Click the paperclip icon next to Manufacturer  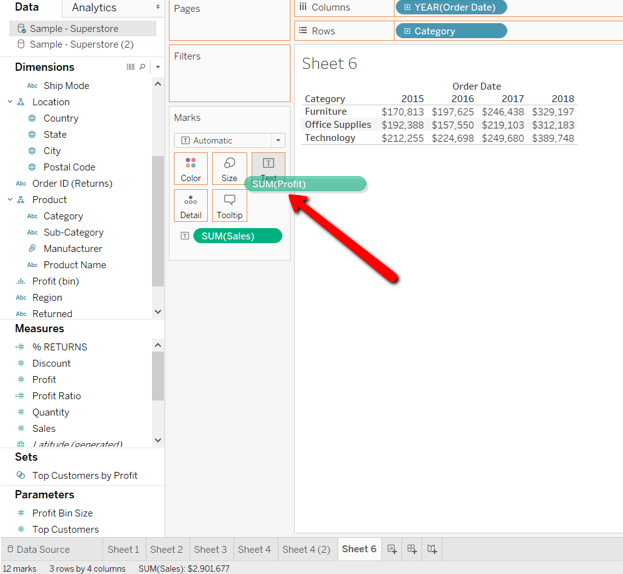[32, 248]
